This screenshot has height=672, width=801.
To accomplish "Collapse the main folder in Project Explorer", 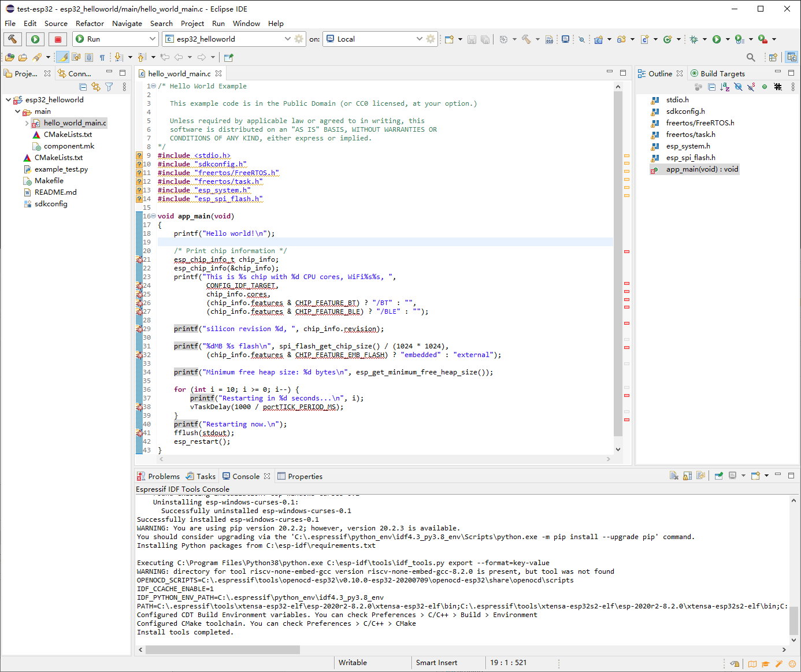I will coord(17,111).
